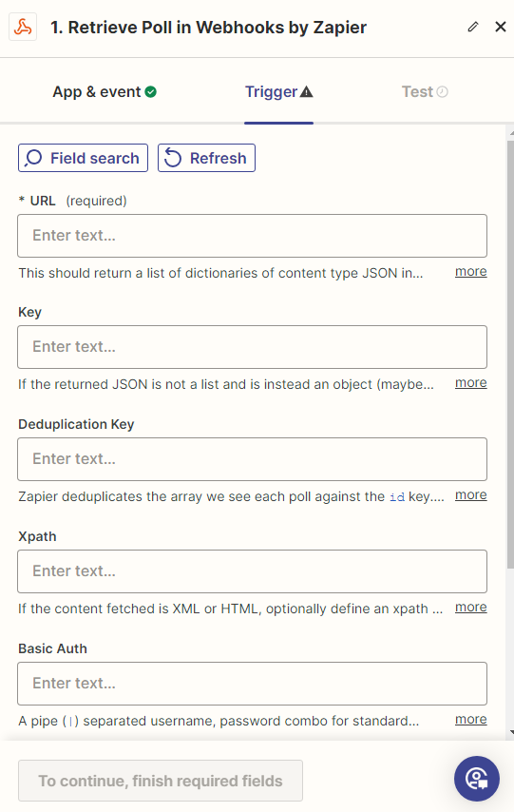The width and height of the screenshot is (514, 812).
Task: Click into the Key input field
Action: pyautogui.click(x=252, y=347)
